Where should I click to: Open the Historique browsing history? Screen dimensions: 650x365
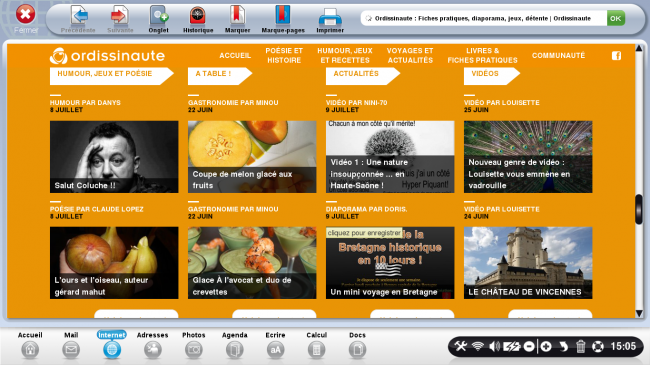198,19
